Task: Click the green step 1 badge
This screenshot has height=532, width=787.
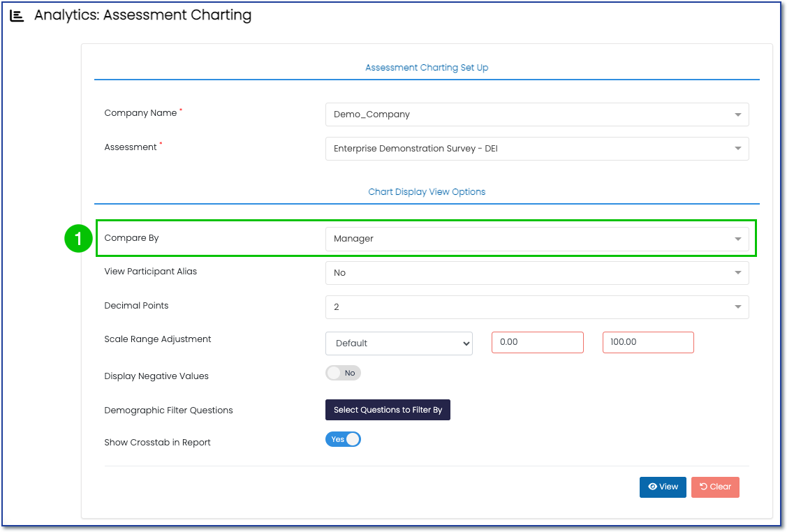Action: [78, 239]
